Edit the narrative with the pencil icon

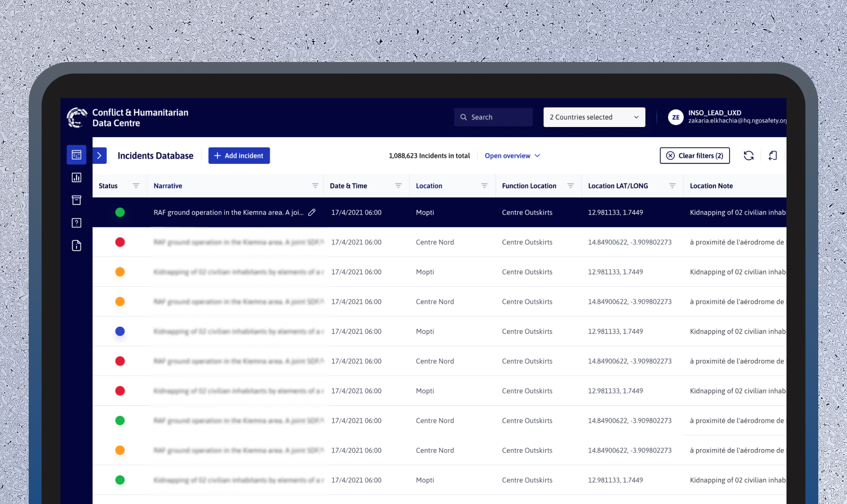(312, 212)
